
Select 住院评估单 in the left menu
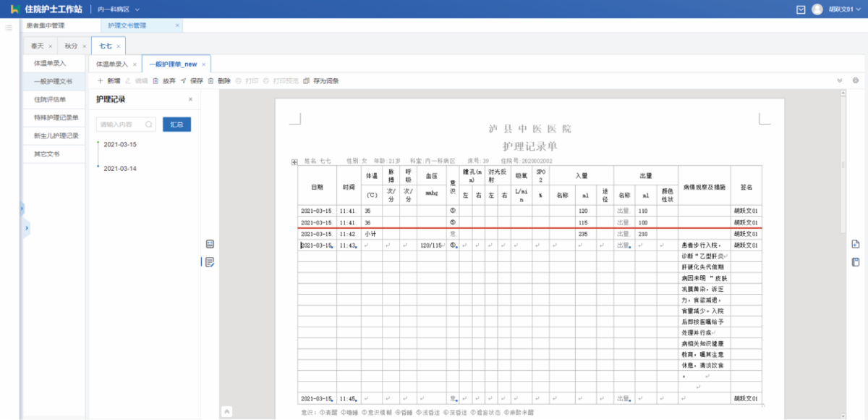tap(51, 99)
